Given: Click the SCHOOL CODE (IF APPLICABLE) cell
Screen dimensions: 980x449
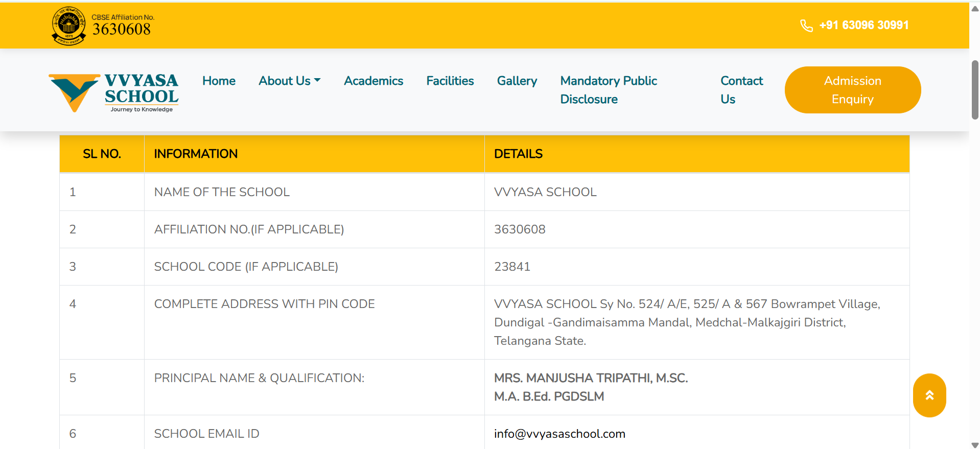Looking at the screenshot, I should point(314,267).
